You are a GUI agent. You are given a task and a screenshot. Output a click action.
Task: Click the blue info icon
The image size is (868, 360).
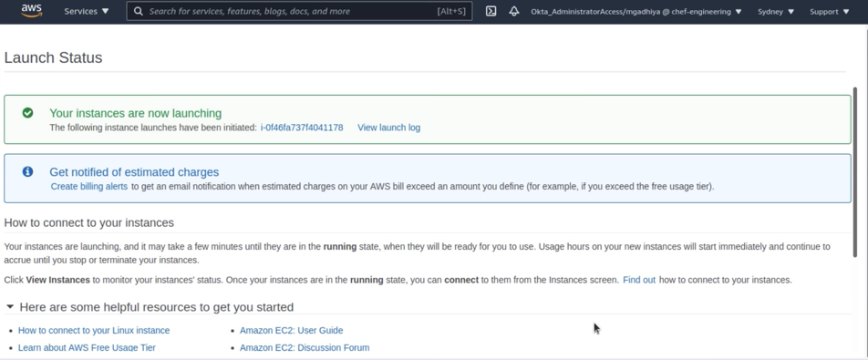click(27, 171)
